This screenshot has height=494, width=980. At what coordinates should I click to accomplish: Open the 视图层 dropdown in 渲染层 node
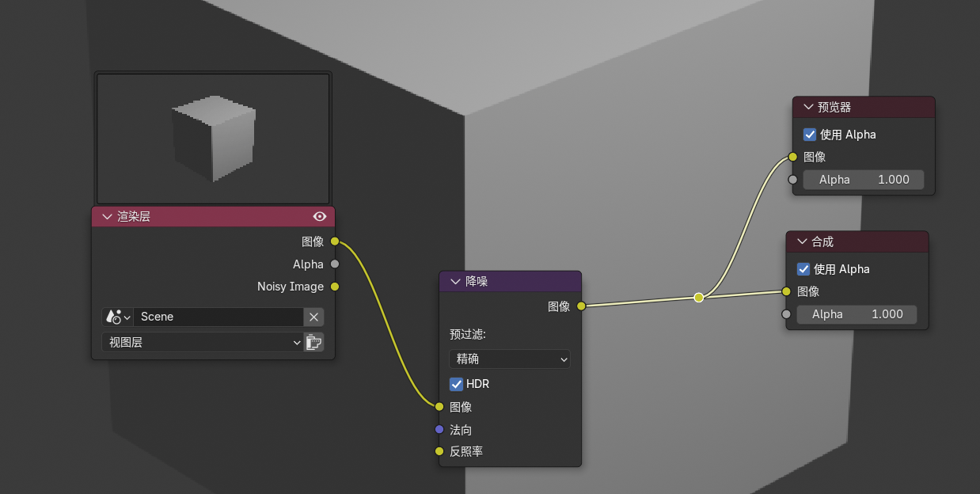202,342
